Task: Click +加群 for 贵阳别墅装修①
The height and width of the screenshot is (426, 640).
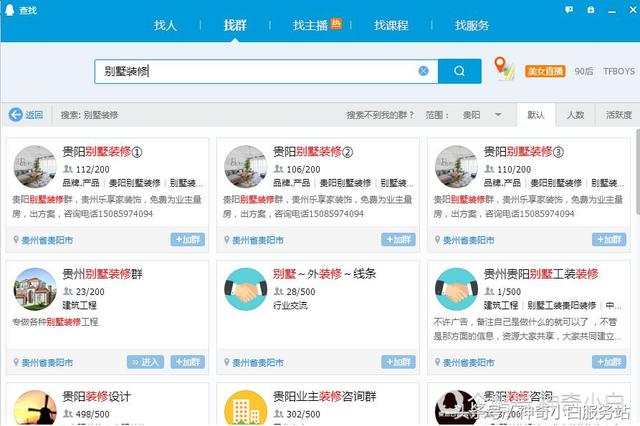Action: pos(188,240)
